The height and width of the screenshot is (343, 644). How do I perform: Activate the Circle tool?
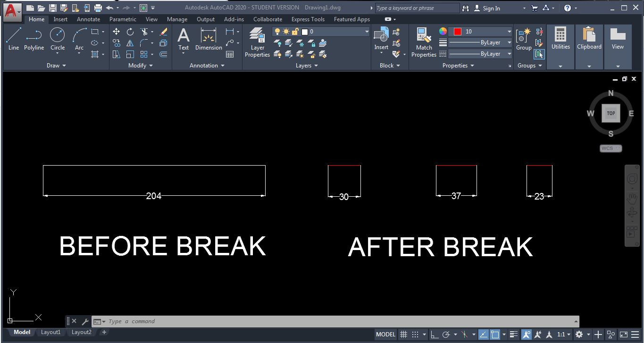tap(57, 40)
